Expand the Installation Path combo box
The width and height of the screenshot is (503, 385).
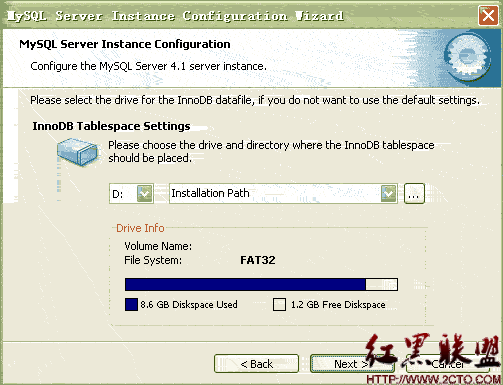(x=388, y=193)
